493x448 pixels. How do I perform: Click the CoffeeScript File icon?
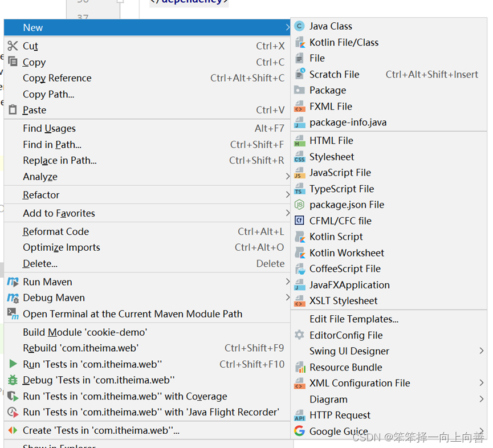[300, 269]
